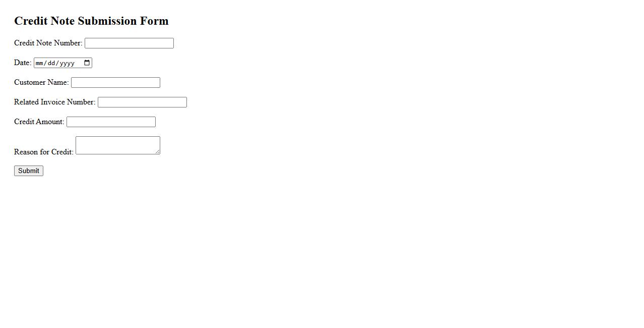This screenshot has width=644, height=328.
Task: Click into the Customer Name text box
Action: click(x=115, y=83)
